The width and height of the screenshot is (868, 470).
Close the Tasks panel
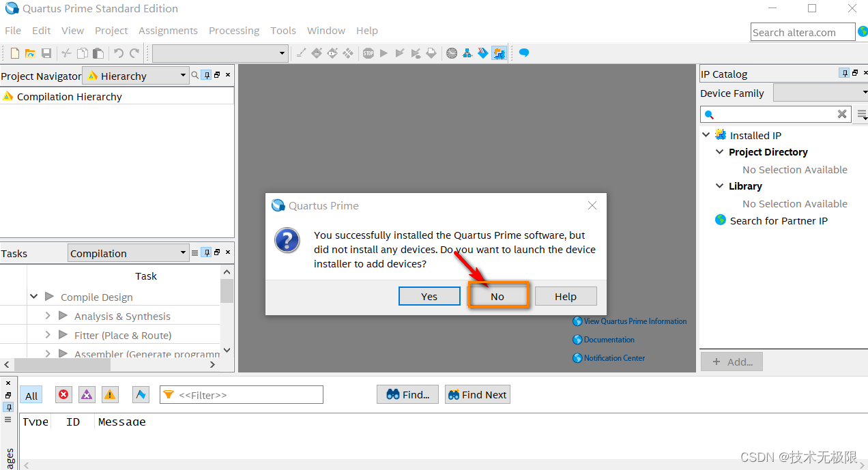[x=228, y=252]
